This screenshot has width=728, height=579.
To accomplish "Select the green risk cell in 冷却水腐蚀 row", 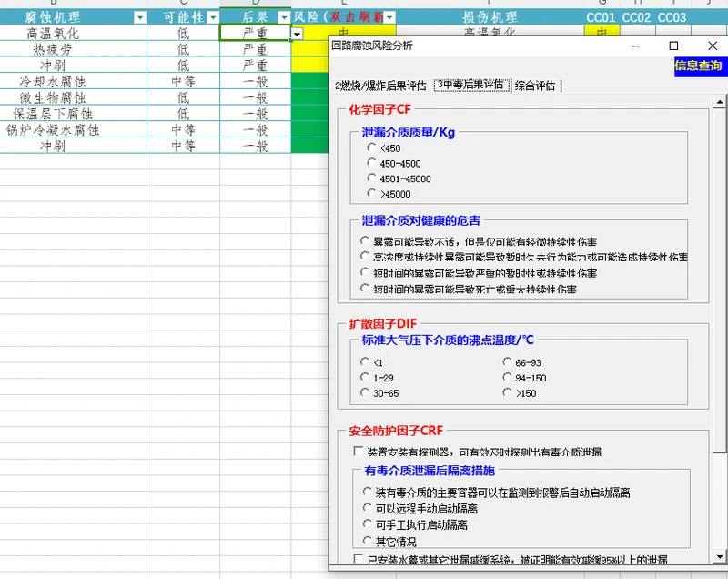I will [309, 82].
